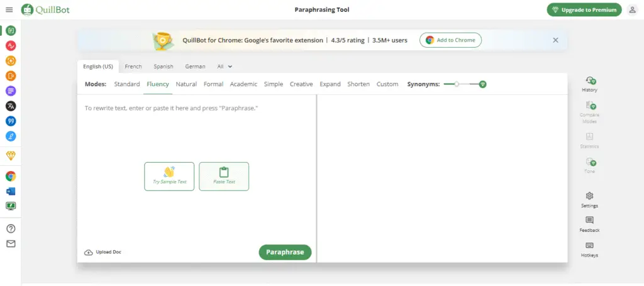The image size is (644, 286).
Task: Open the purple Summarizer sidebar icon
Action: click(11, 91)
